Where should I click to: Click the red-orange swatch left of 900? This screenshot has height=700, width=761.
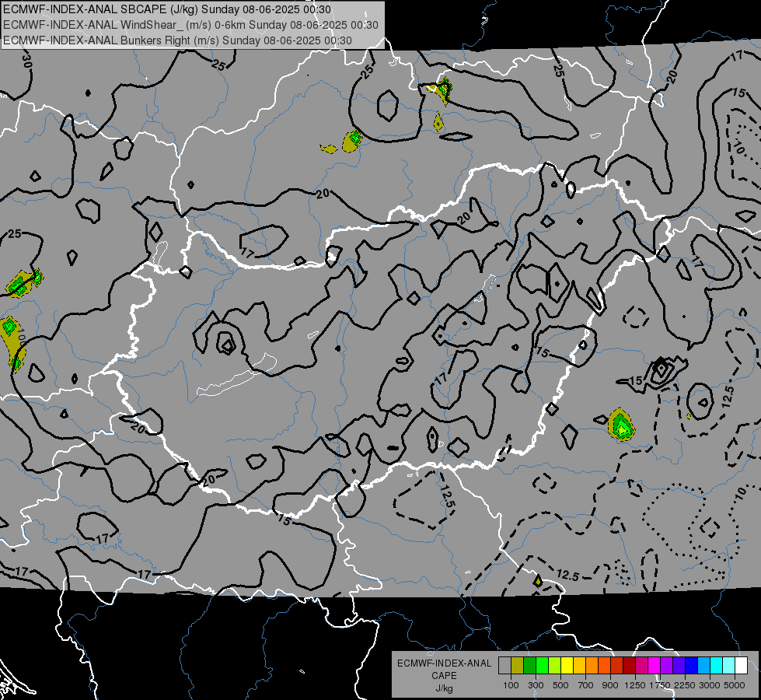(604, 666)
